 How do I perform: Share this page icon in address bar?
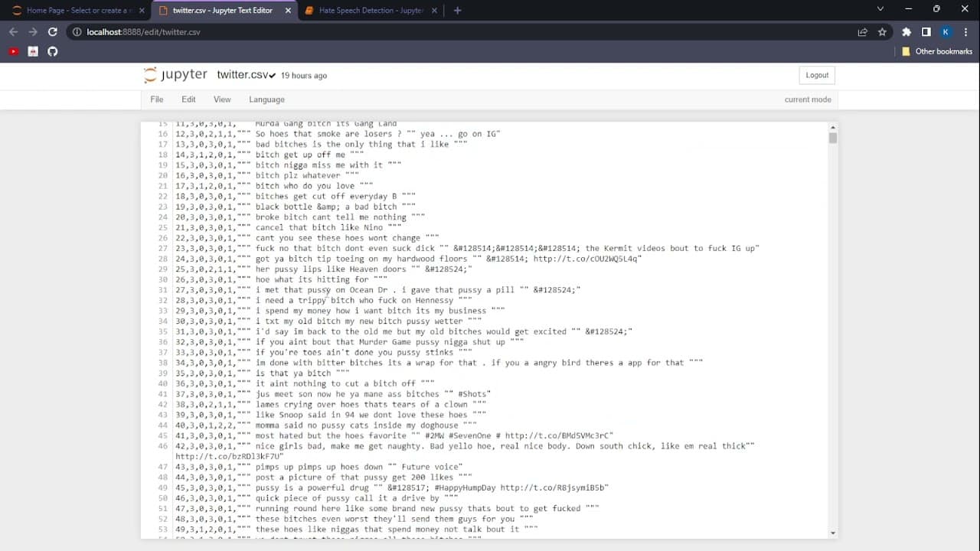click(x=863, y=32)
